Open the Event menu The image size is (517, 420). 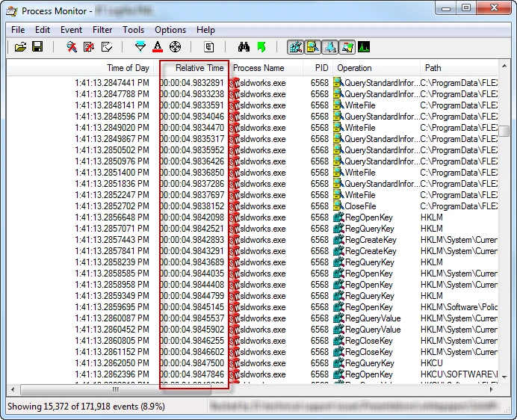coord(71,30)
